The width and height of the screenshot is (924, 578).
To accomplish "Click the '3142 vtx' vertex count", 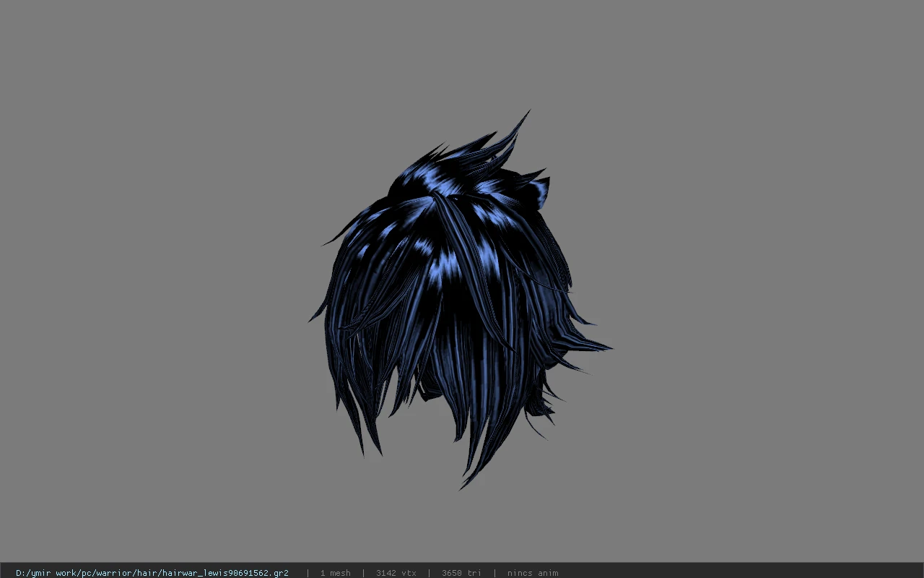I will pos(396,573).
